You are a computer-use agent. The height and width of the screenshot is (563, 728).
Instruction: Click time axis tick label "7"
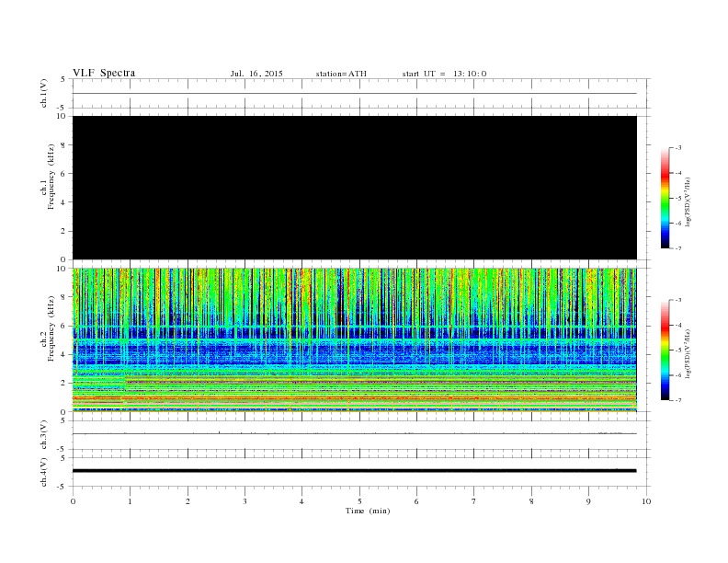(474, 501)
